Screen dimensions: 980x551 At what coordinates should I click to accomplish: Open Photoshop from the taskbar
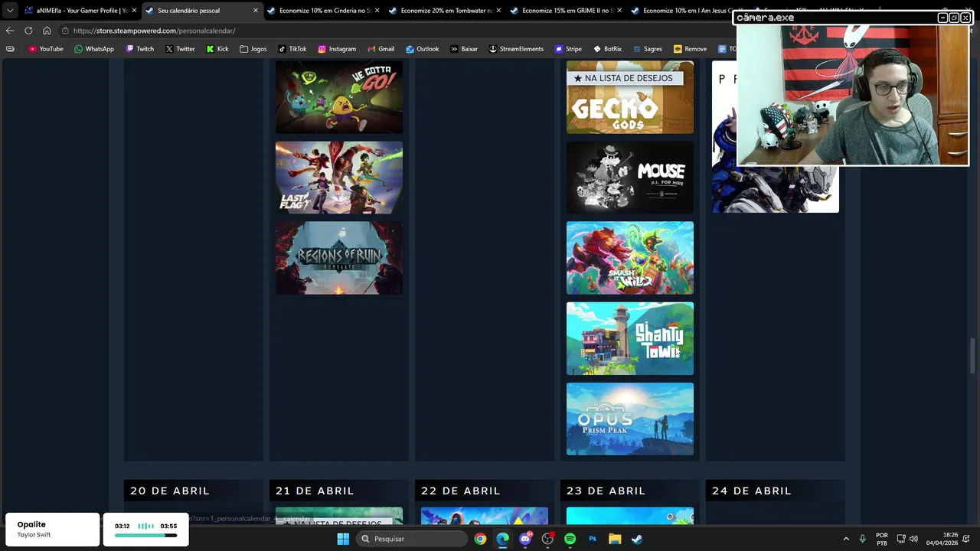click(x=593, y=539)
